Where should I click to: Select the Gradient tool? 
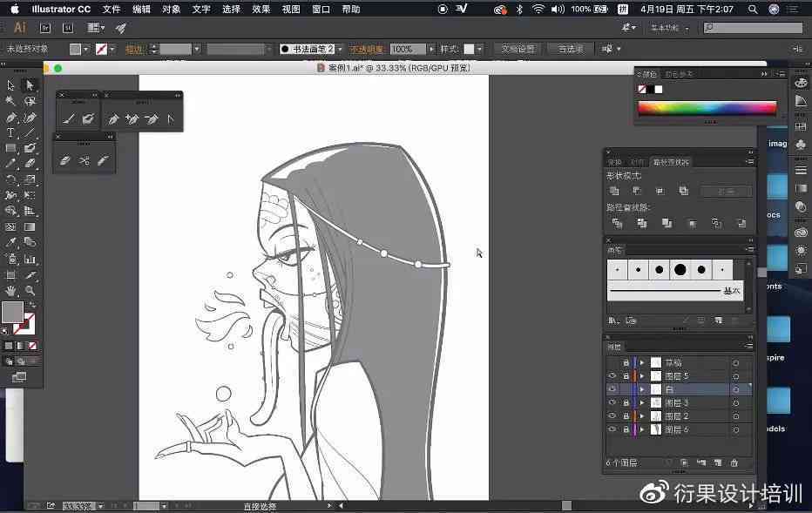coord(30,226)
